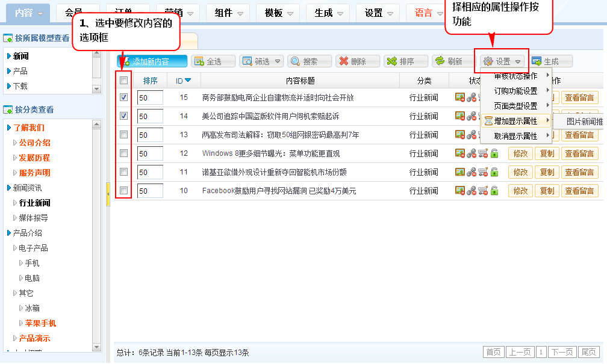Image resolution: width=607 pixels, height=364 pixels.
Task: Click the 全选 select-all toolbar button
Action: click(x=207, y=61)
